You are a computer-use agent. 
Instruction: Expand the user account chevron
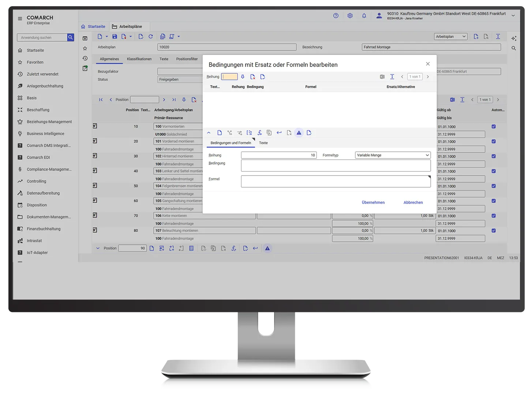513,16
